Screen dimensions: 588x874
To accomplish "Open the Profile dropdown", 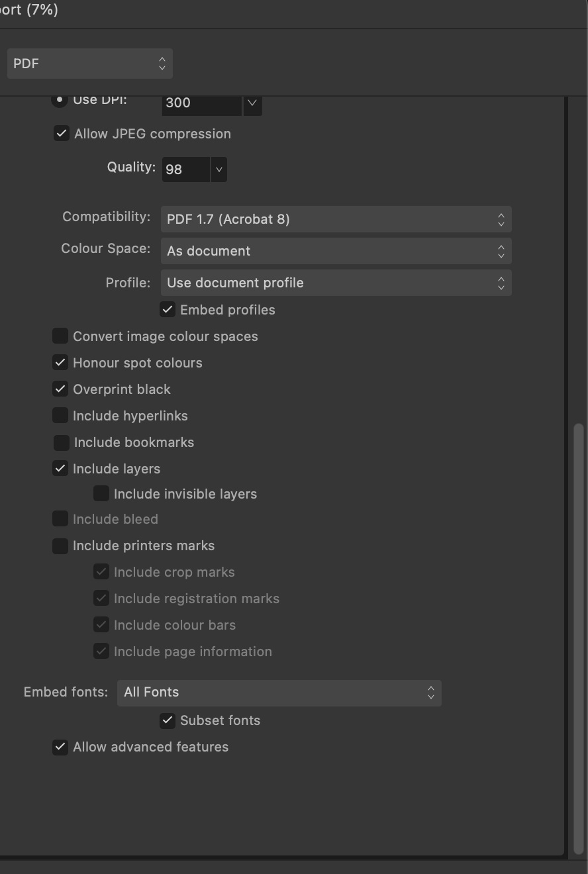I will point(336,283).
